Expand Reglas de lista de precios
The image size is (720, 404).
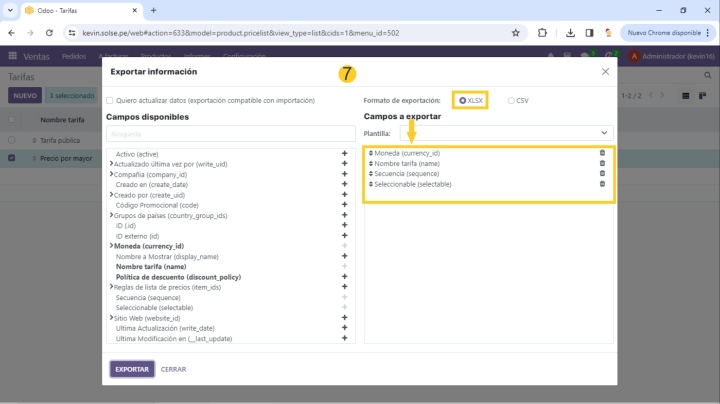coord(110,287)
